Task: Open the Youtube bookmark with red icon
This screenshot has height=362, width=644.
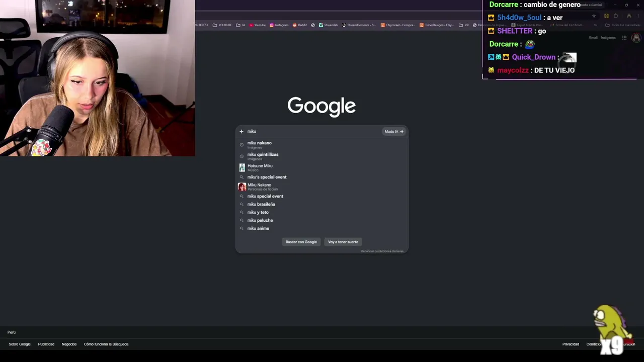Action: tap(258, 25)
